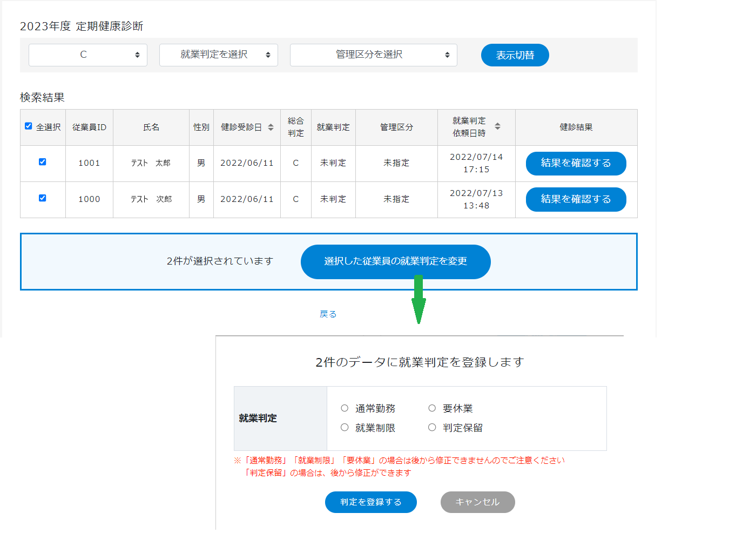Uncheck employee 1000 テスト次郎's row checkbox
This screenshot has height=540, width=756.
coord(43,199)
